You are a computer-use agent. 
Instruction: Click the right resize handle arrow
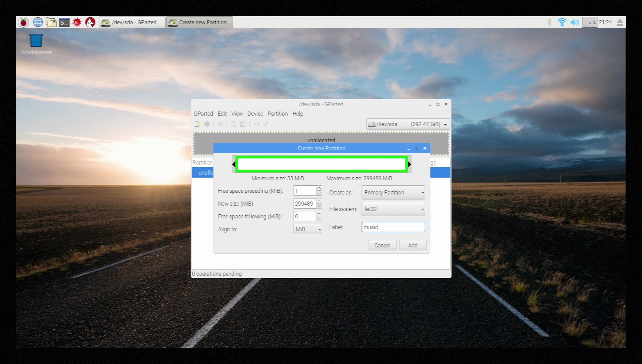coord(409,164)
